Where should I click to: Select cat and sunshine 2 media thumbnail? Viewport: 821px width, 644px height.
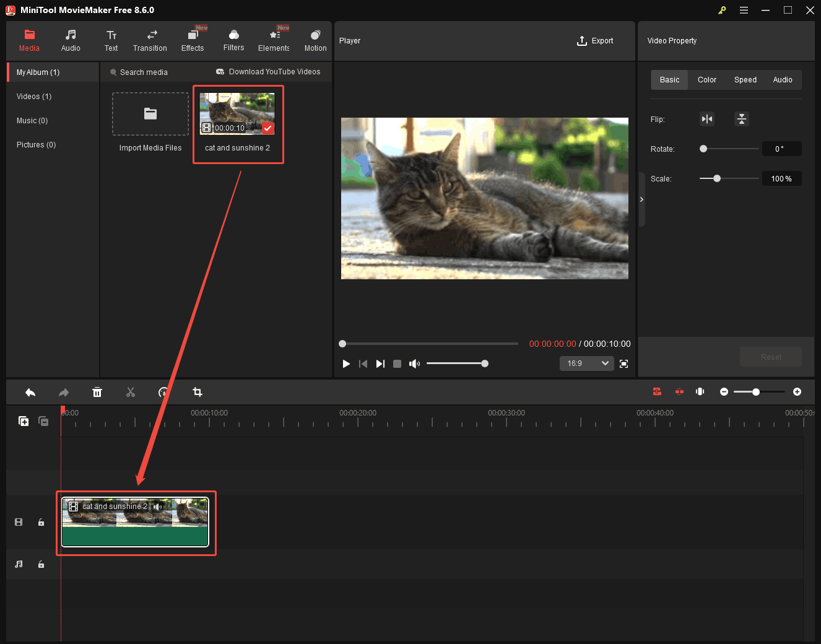pos(237,114)
